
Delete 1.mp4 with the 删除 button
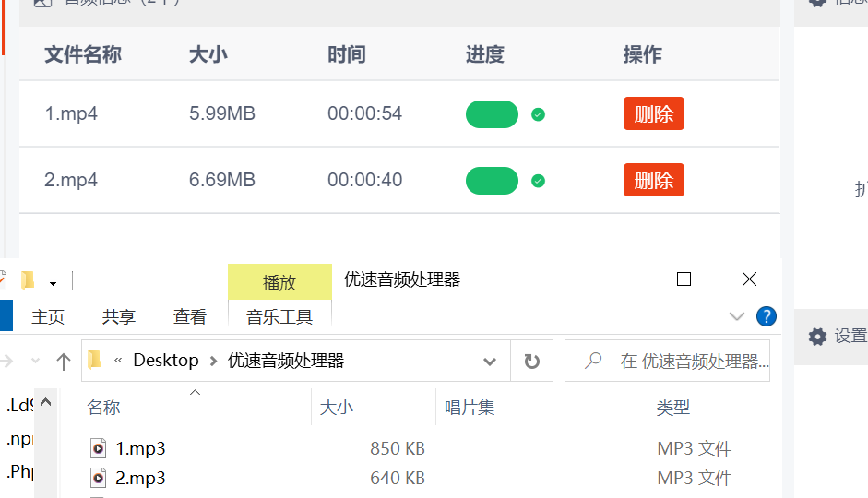654,113
